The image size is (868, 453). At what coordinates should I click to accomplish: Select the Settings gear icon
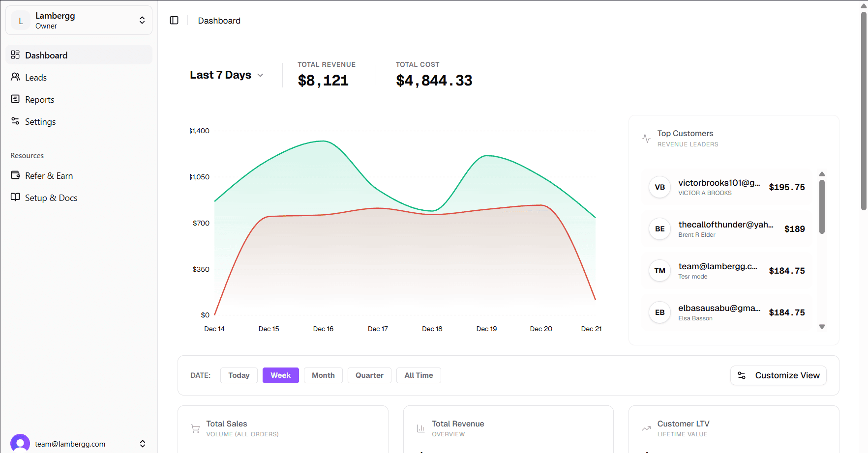tap(15, 121)
